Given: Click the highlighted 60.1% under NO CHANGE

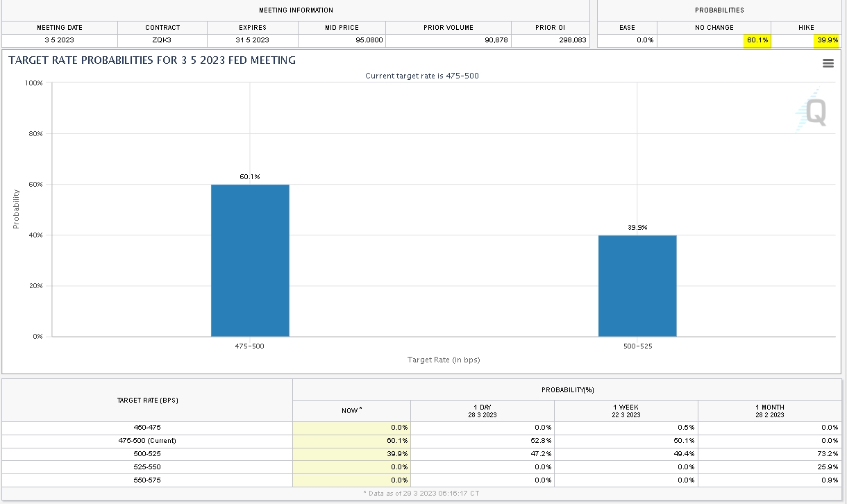Looking at the screenshot, I should [757, 40].
